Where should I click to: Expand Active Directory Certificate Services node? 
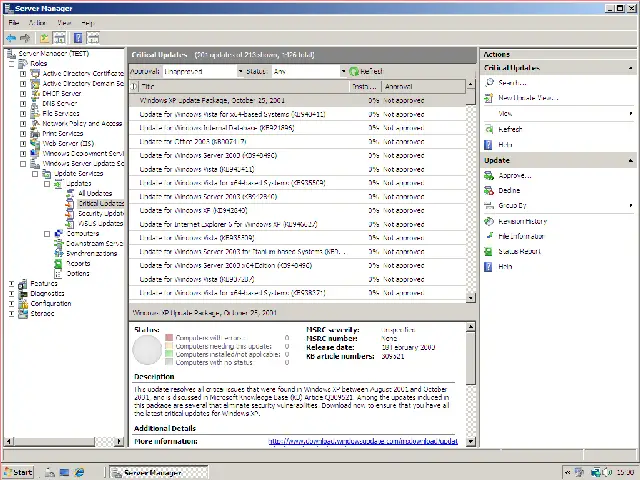coord(23,73)
